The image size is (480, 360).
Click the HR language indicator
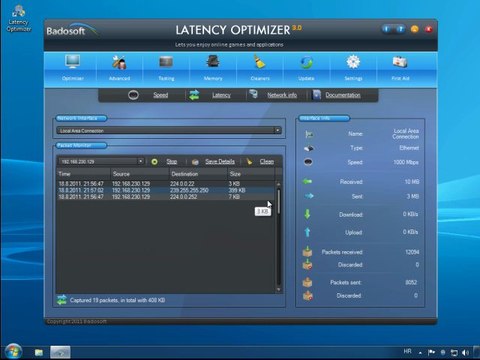pos(407,351)
